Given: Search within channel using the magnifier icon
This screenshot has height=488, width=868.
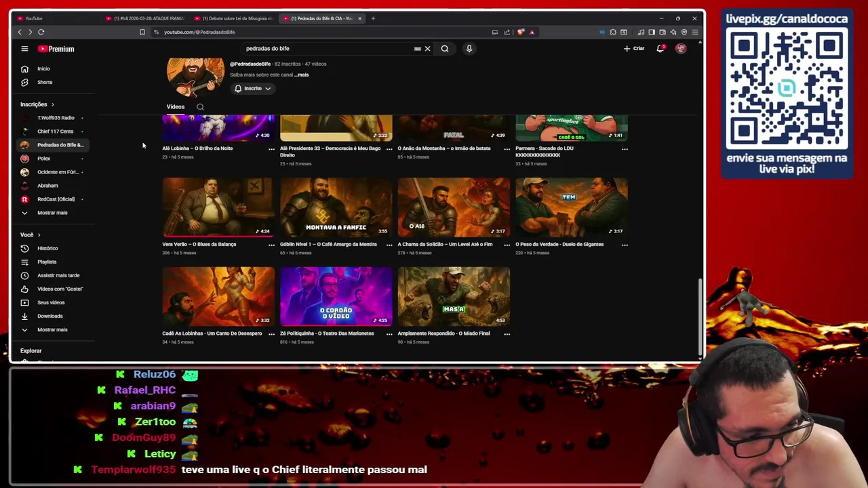Looking at the screenshot, I should [x=200, y=107].
